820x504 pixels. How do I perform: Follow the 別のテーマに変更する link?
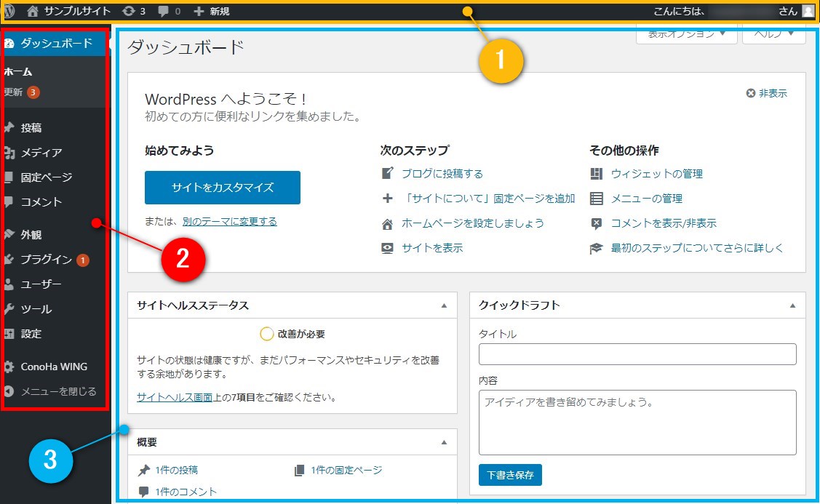click(x=230, y=222)
